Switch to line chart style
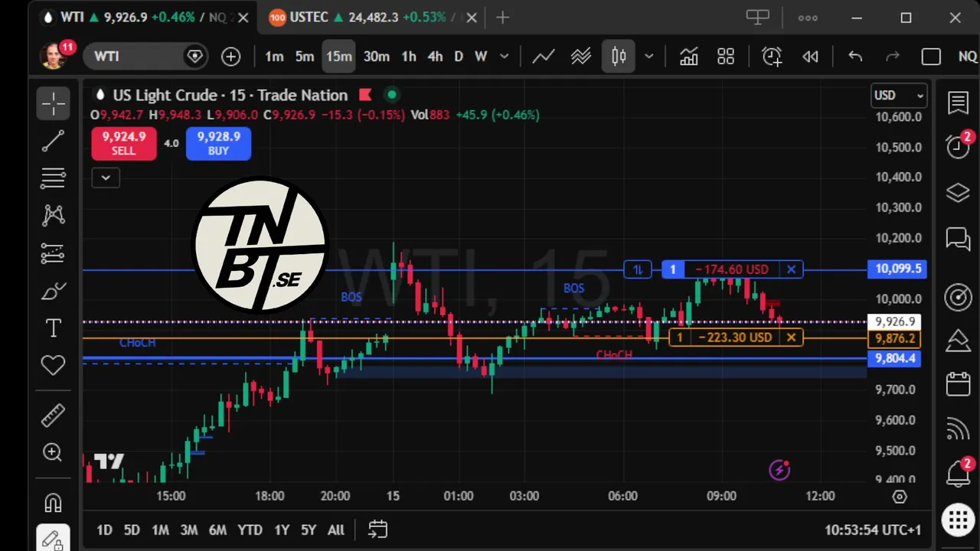This screenshot has width=980, height=551. (544, 57)
